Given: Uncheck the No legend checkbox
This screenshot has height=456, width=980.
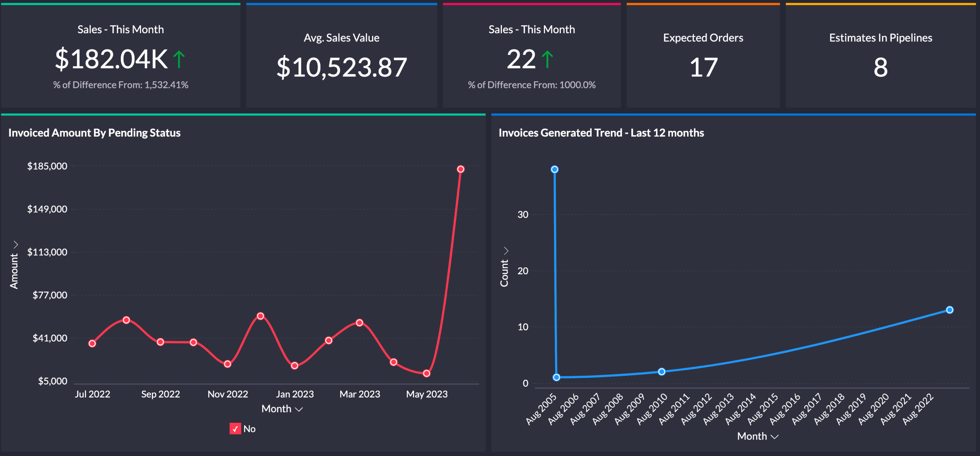Looking at the screenshot, I should click(235, 429).
